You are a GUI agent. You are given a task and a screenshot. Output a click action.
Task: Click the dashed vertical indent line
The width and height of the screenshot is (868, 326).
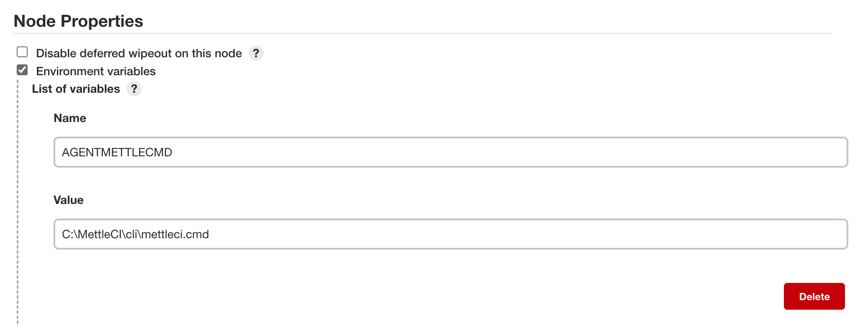coord(18,201)
